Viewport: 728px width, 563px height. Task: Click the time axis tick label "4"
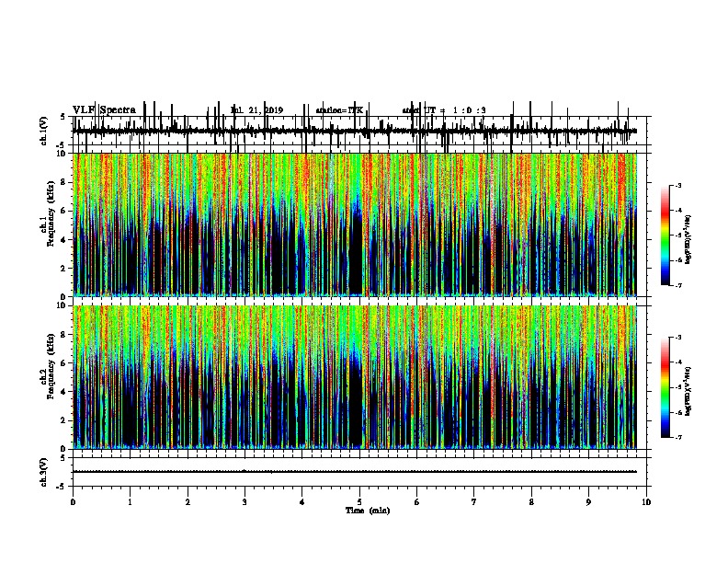click(302, 502)
